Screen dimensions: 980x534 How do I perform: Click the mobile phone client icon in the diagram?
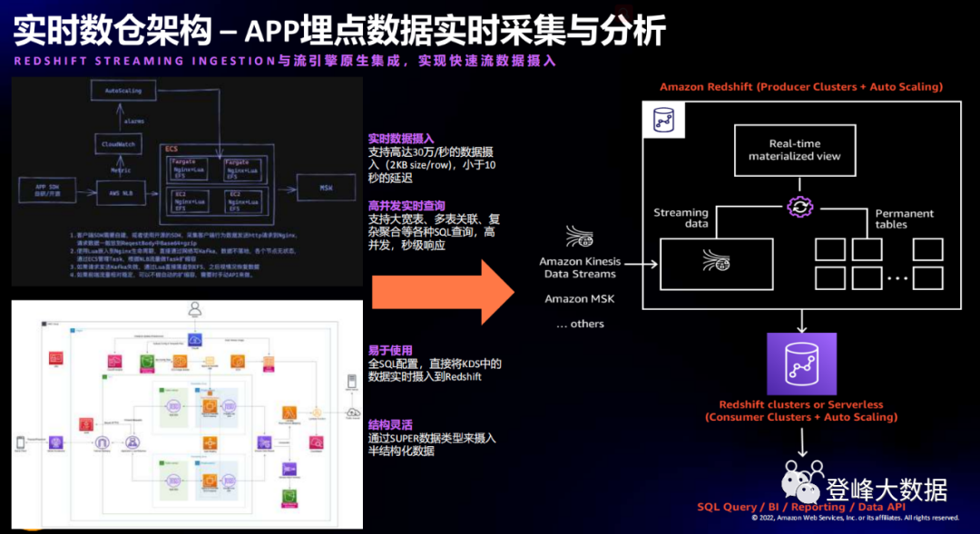pyautogui.click(x=21, y=442)
